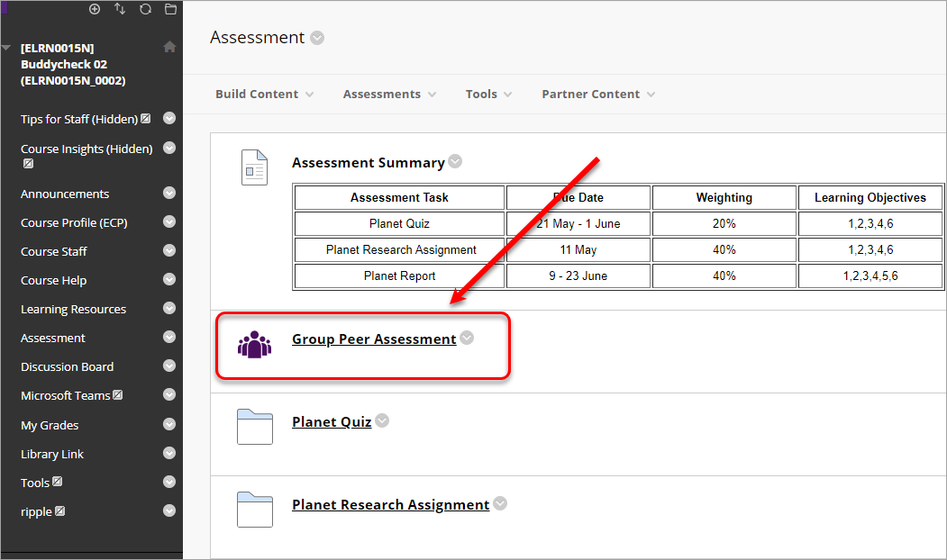The image size is (947, 560).
Task: Click the Planet Report table cell
Action: click(x=399, y=275)
